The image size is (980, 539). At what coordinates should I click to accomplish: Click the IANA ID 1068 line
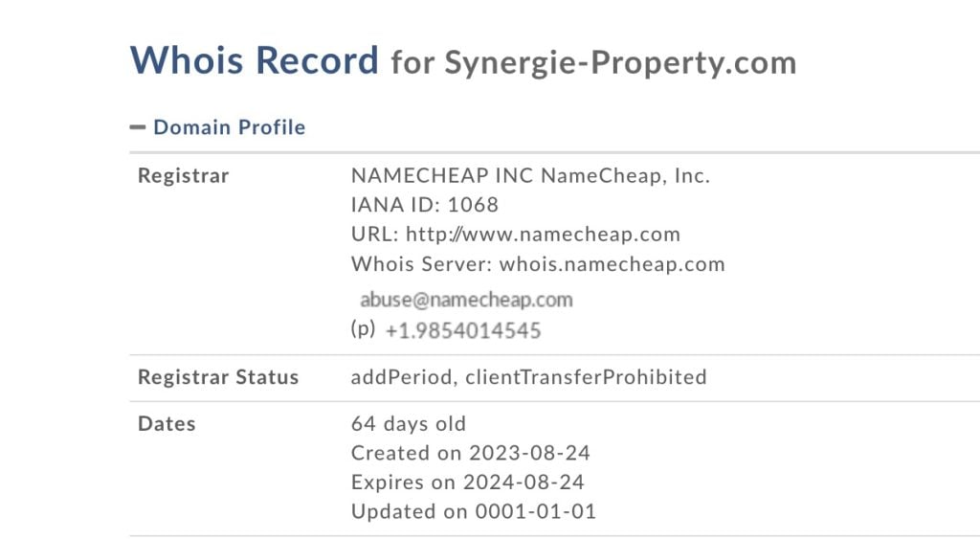(x=424, y=205)
